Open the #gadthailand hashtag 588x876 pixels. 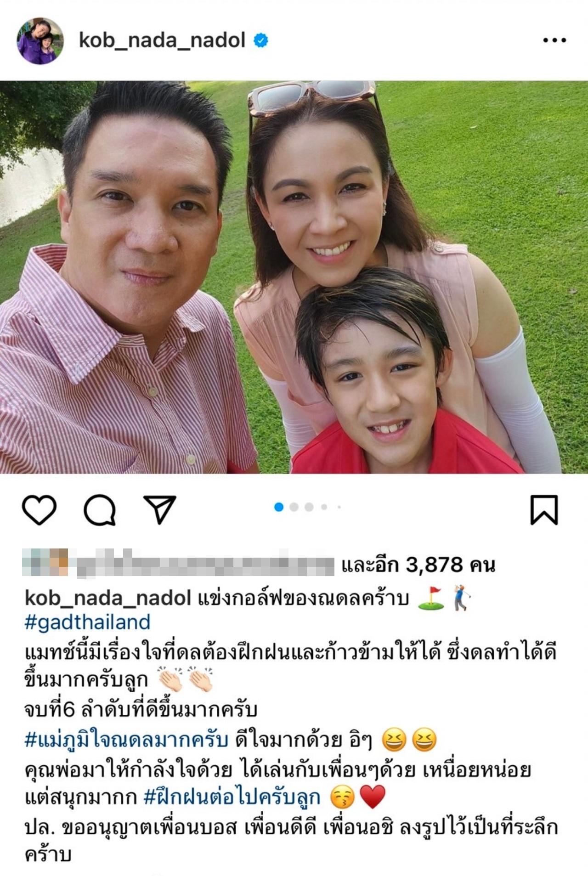click(x=87, y=622)
